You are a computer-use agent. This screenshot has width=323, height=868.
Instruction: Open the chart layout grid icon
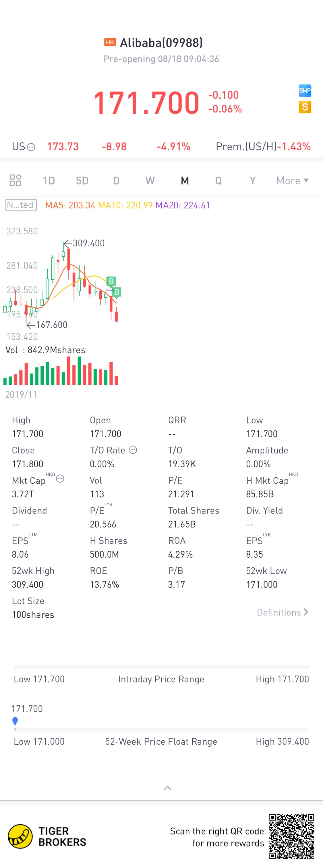tap(15, 180)
